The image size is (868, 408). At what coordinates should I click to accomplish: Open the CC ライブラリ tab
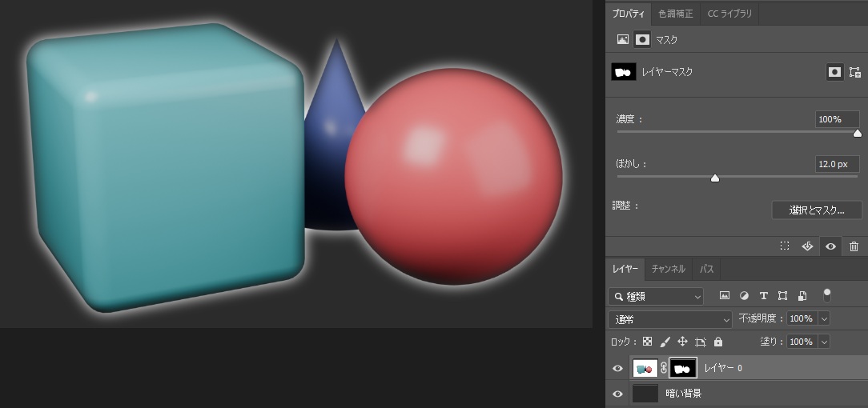(729, 14)
